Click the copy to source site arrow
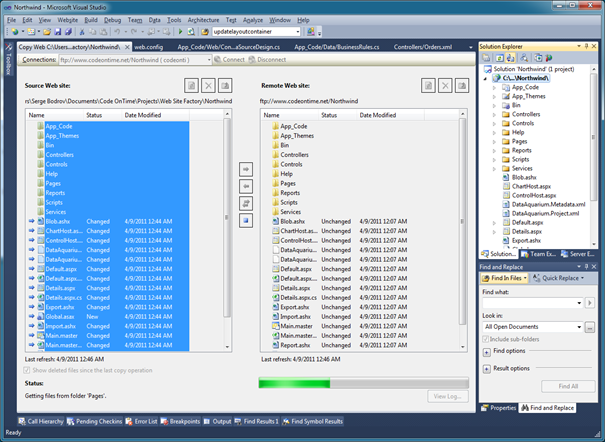 (246, 186)
